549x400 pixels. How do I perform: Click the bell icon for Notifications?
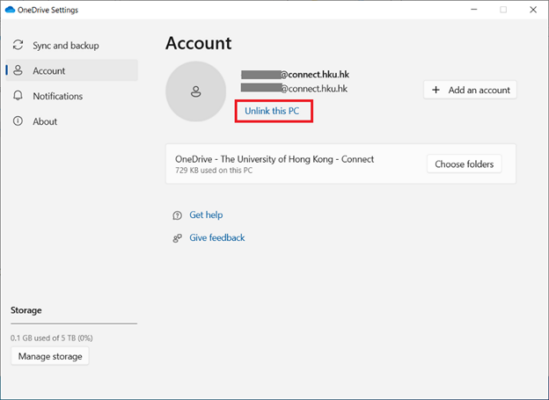pos(18,96)
